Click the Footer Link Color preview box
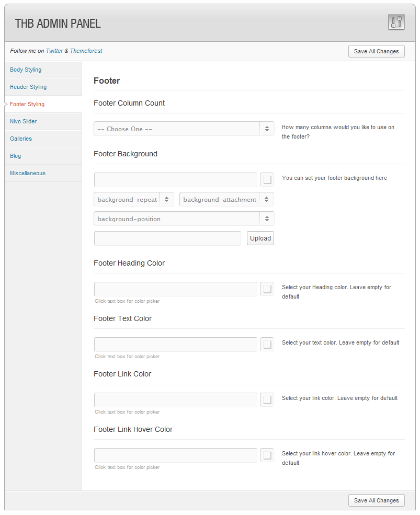 point(267,400)
